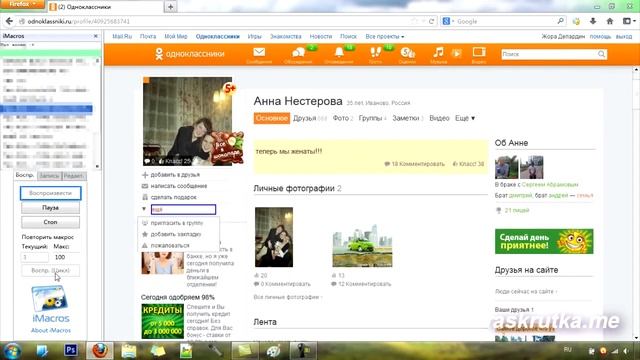Click сделать подарок link

173,197
